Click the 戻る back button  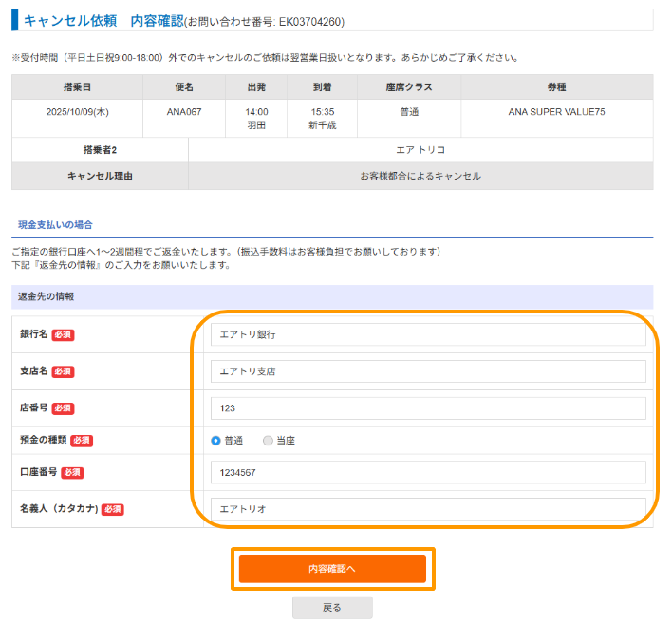coord(332,608)
